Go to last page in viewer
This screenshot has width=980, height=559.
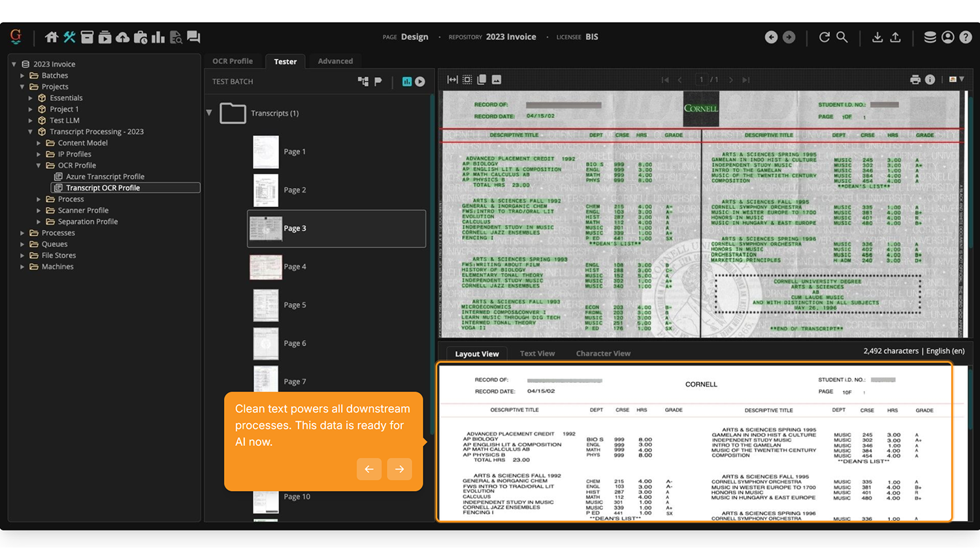coord(745,80)
